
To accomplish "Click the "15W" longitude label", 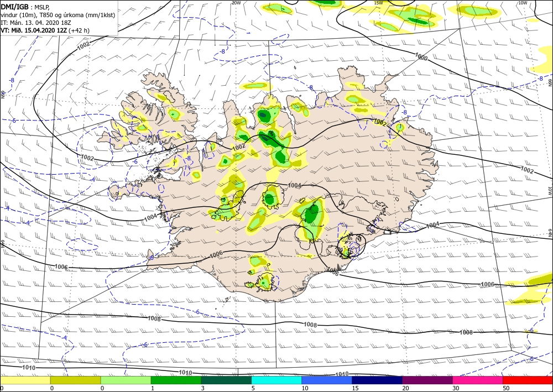I will coord(378,3).
